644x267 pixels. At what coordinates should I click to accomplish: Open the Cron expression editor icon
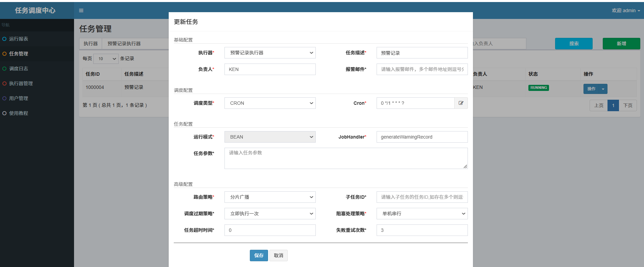coord(461,103)
